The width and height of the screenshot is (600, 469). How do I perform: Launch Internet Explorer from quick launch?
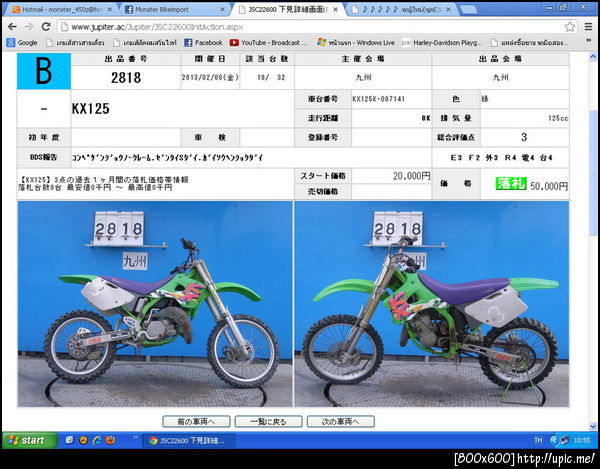pos(96,440)
